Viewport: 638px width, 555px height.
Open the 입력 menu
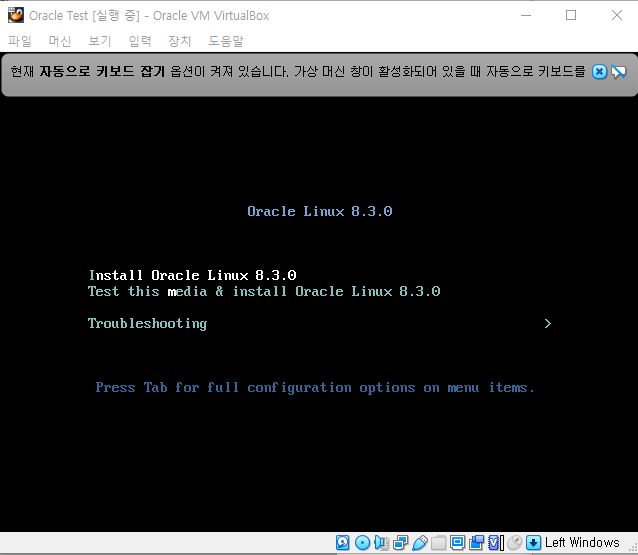pyautogui.click(x=140, y=41)
